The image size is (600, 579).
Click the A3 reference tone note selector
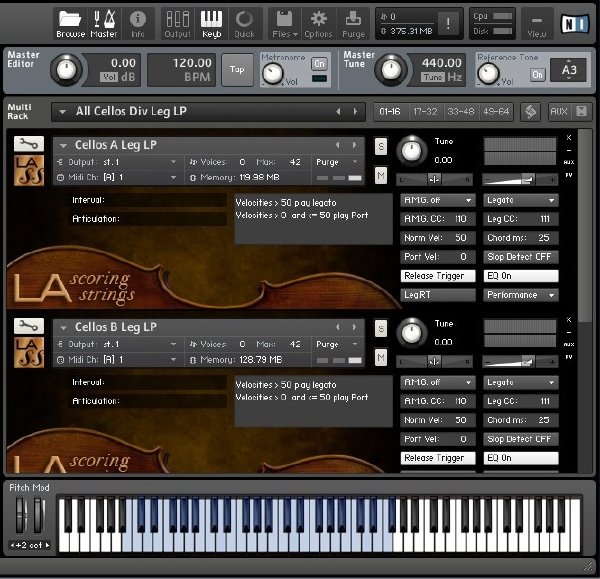568,70
